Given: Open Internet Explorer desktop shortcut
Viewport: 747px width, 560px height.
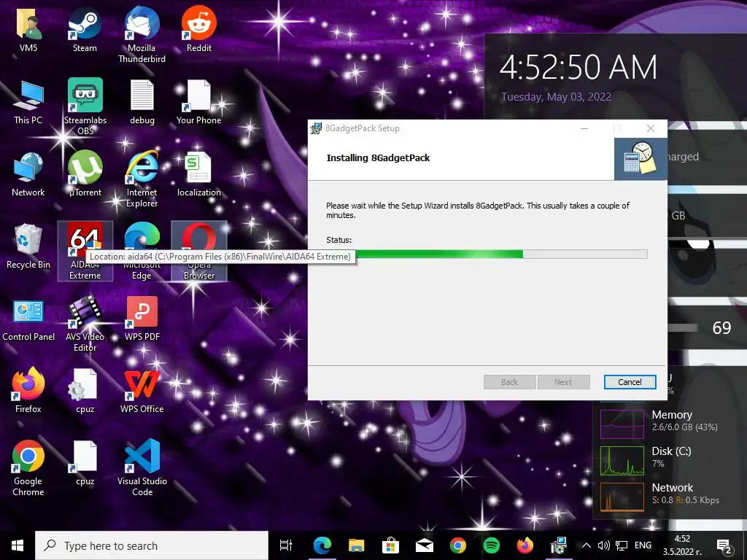Looking at the screenshot, I should click(142, 179).
